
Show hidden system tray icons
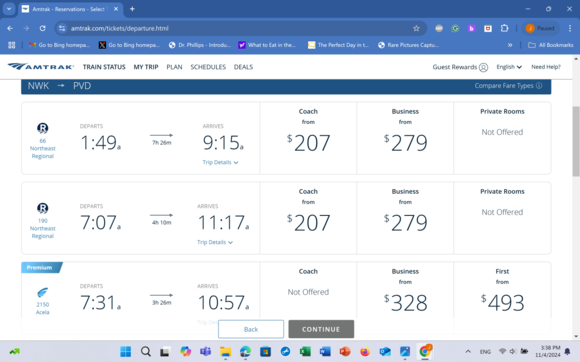[468, 351]
